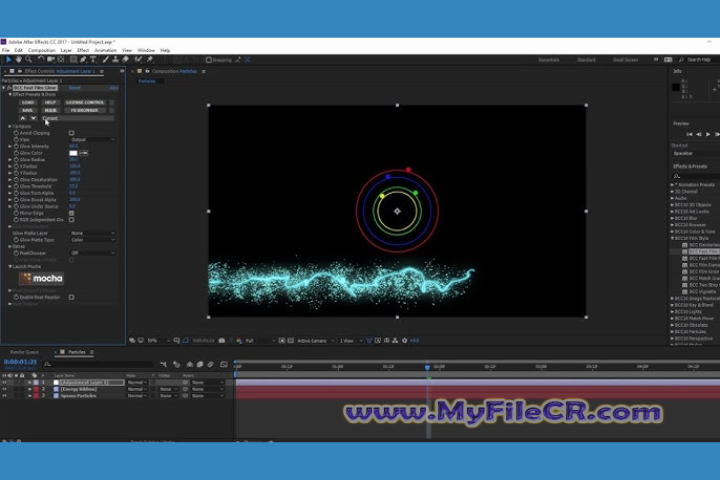This screenshot has height=480, width=720.
Task: Check the RGB Independent Glow checkbox
Action: coord(71,220)
